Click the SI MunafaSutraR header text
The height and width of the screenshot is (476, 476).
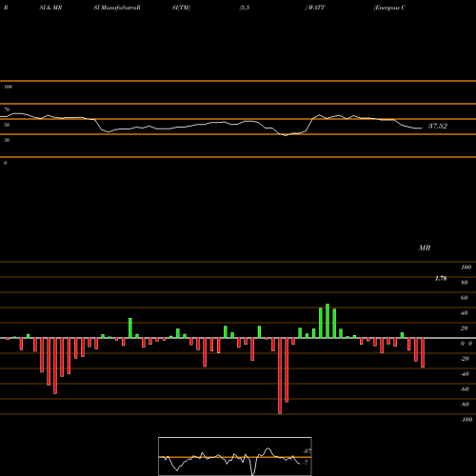point(117,8)
